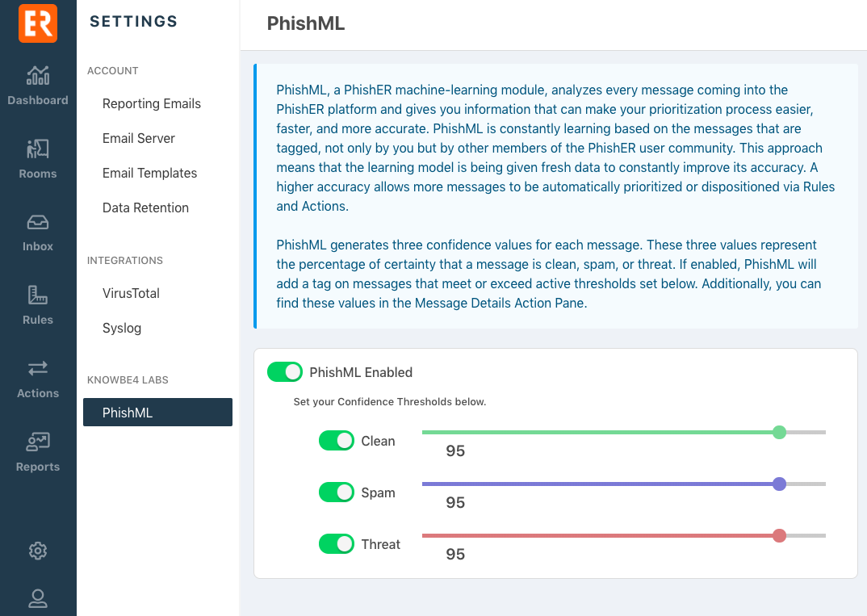Screen dimensions: 867x616
Task: Open the settings gear icon
Action: tap(37, 551)
